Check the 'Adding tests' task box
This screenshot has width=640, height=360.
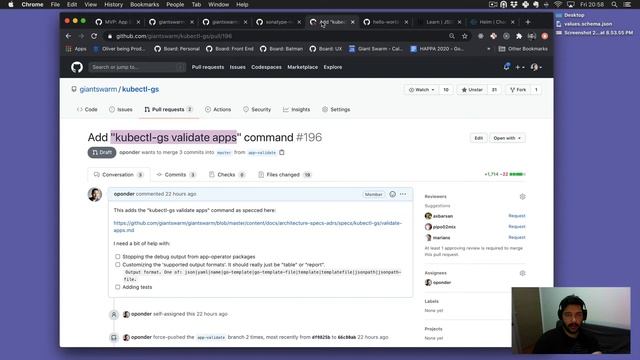[118, 287]
